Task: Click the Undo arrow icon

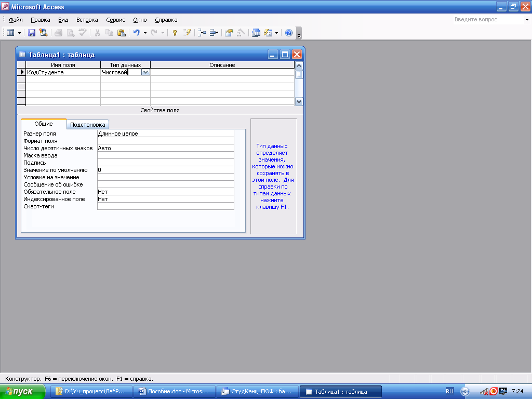Action: click(x=137, y=33)
